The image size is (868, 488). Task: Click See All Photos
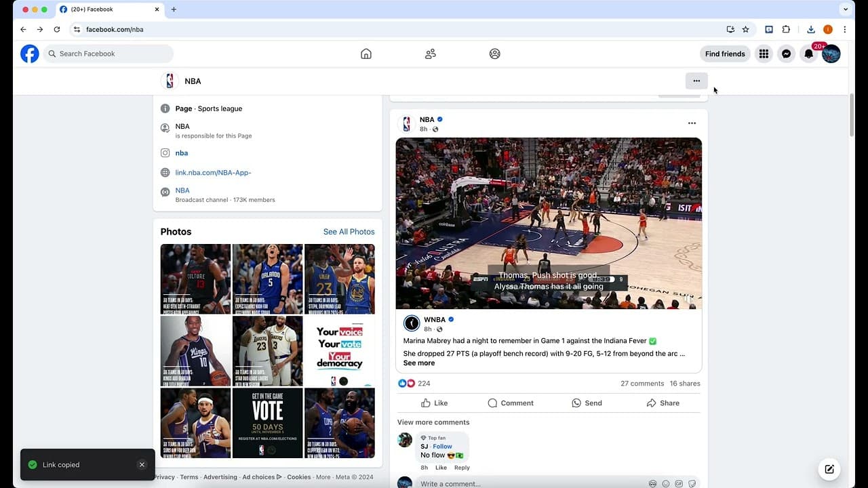pyautogui.click(x=349, y=232)
